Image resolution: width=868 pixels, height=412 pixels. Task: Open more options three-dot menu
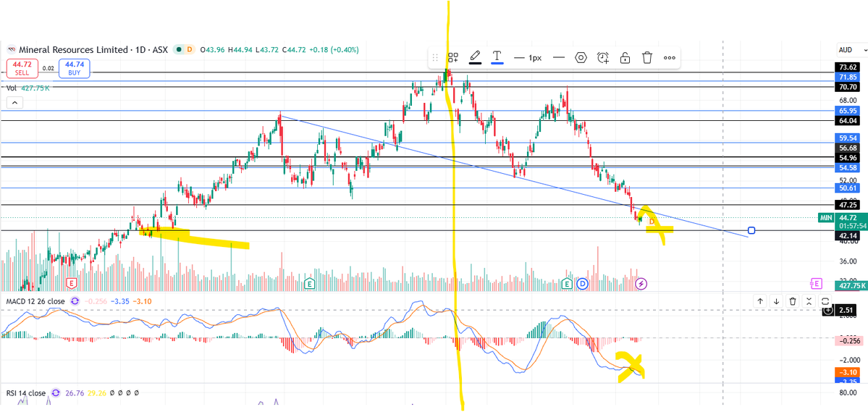click(669, 58)
